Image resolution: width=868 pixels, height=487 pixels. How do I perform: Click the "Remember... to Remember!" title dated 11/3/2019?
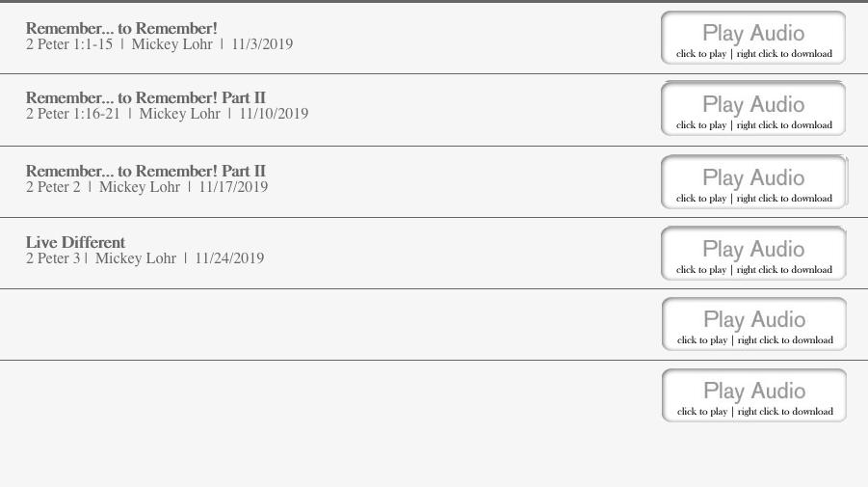(121, 28)
